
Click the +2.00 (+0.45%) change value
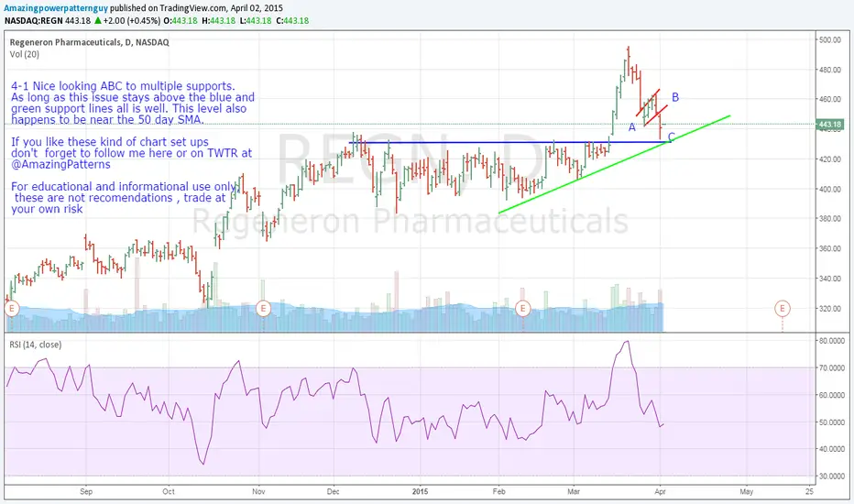point(132,21)
